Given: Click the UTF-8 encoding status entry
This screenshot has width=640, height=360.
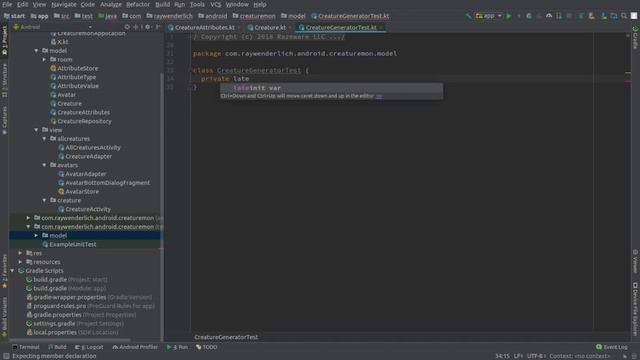Looking at the screenshot, I should 536,356.
